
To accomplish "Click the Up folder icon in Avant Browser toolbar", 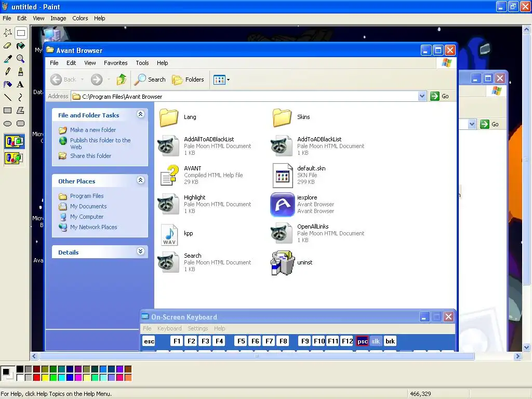I will pos(122,79).
